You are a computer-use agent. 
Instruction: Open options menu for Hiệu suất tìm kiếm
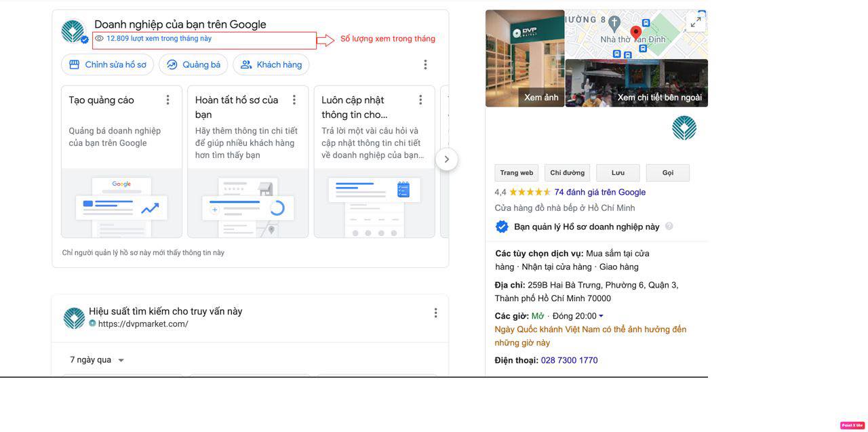pyautogui.click(x=435, y=313)
